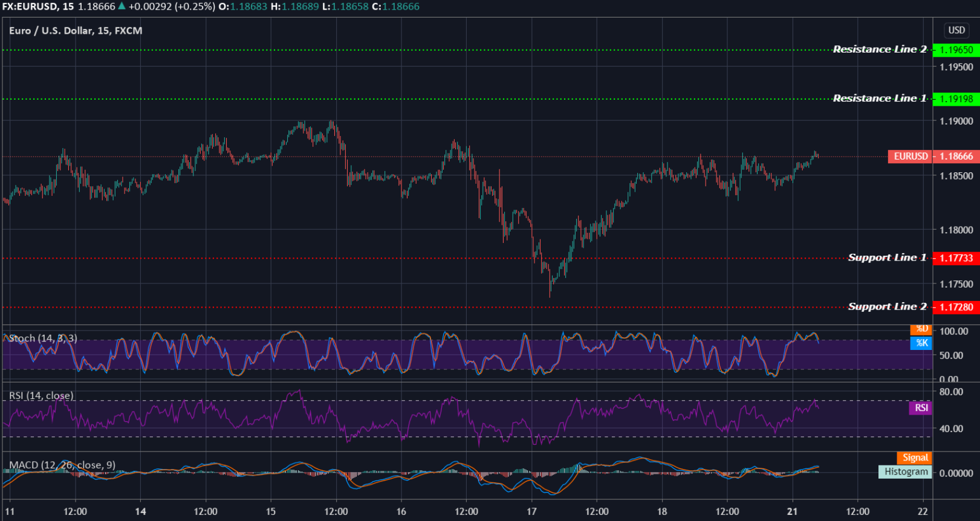
Task: Click the Support Line 2 label
Action: click(x=887, y=306)
